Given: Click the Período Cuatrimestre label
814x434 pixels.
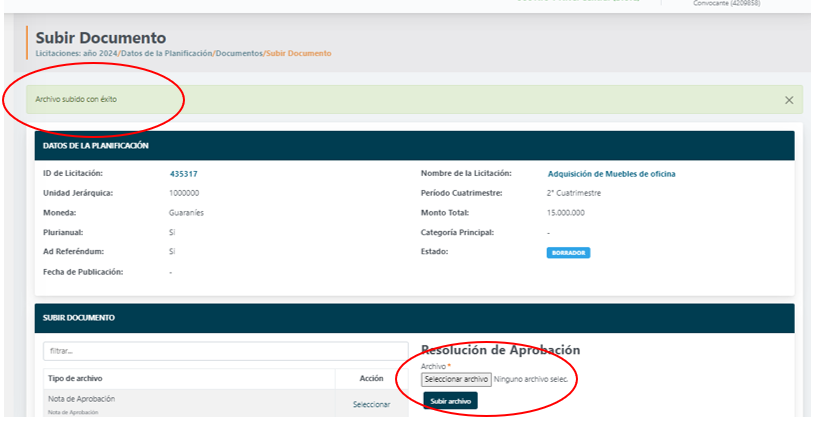Looking at the screenshot, I should [x=462, y=193].
